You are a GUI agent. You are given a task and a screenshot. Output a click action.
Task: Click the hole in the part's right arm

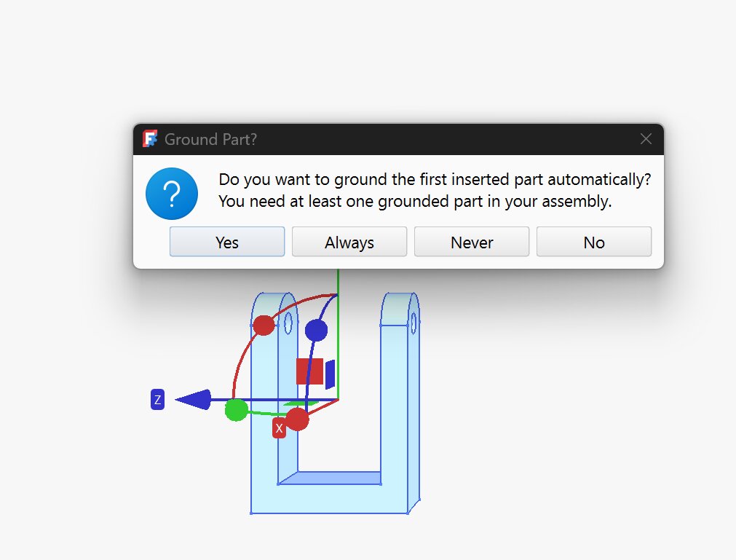click(x=413, y=321)
